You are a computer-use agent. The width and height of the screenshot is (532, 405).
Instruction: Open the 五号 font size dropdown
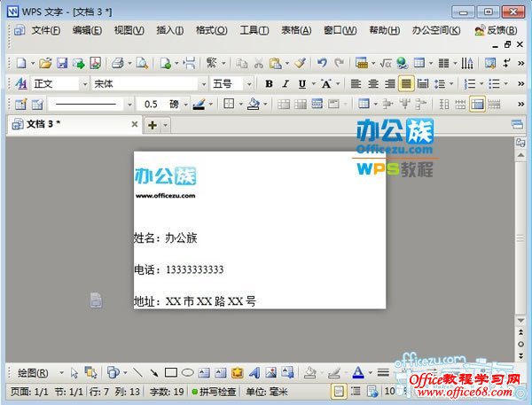[x=249, y=84]
